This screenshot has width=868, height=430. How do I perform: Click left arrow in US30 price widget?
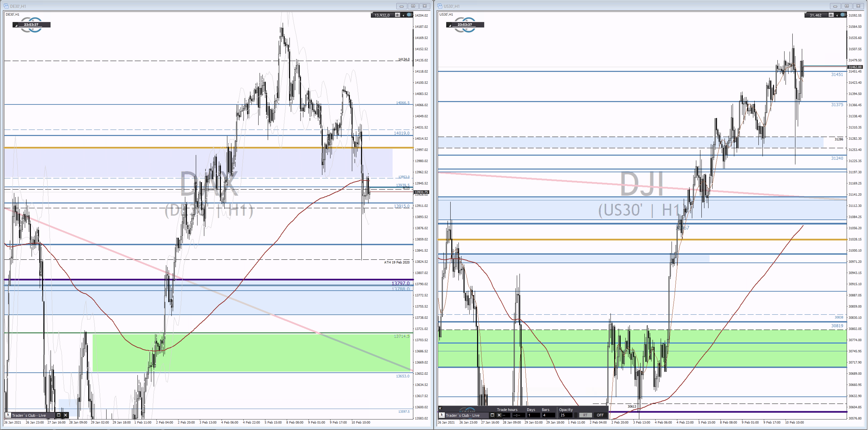(837, 15)
